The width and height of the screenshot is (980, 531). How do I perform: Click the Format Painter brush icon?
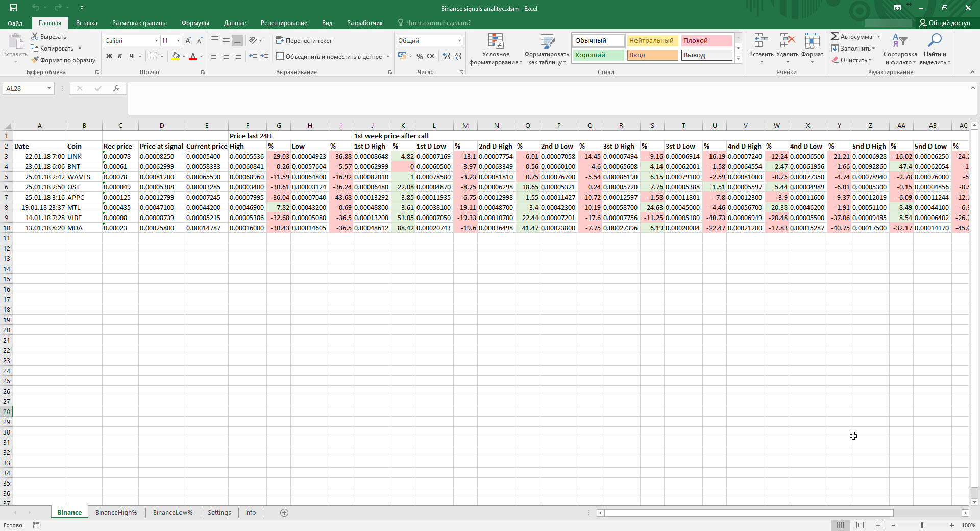[x=35, y=60]
